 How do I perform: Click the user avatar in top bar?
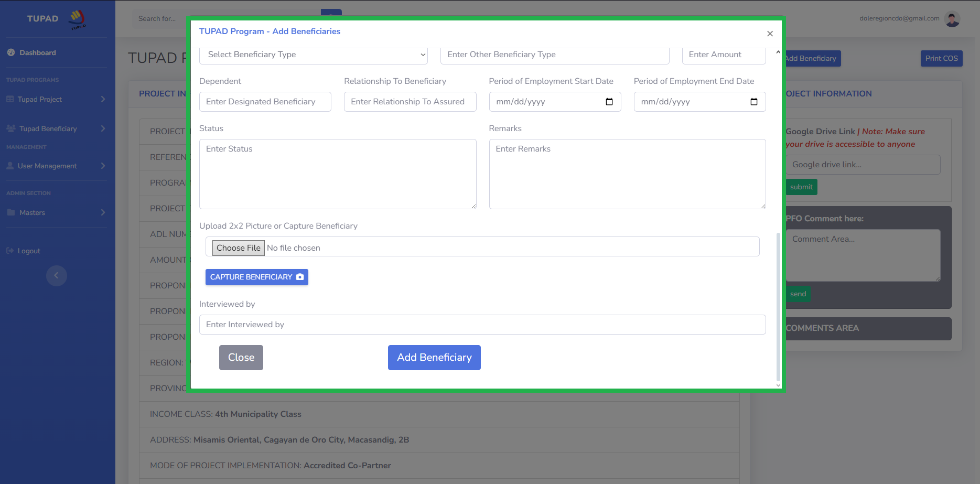[952, 19]
